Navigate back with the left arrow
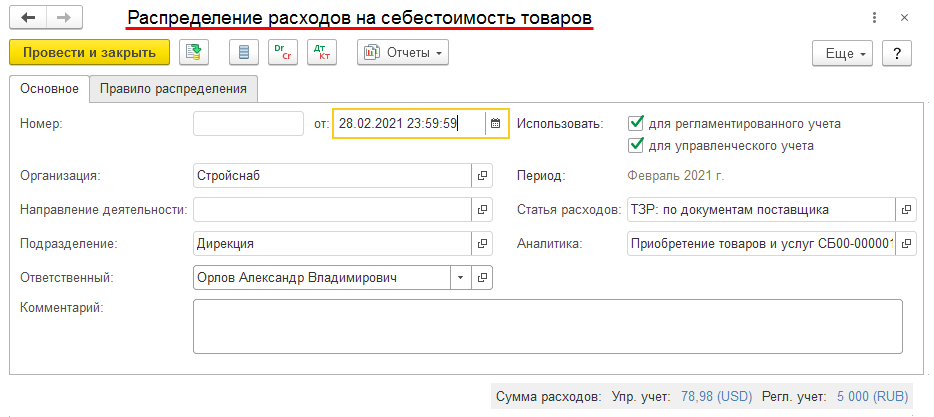Screen dimensions: 934x417 coord(27,19)
